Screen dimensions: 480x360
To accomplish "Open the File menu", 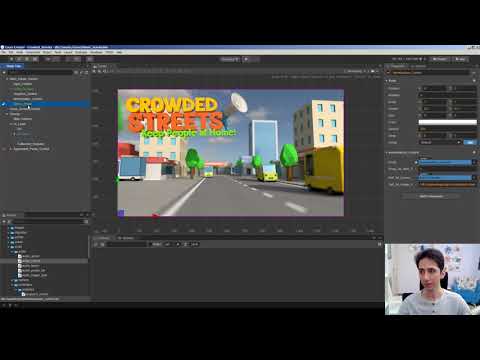I will 3,52.
